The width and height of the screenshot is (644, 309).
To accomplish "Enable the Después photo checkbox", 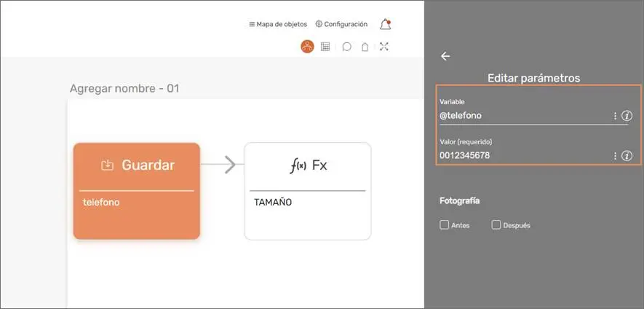I will tap(496, 225).
